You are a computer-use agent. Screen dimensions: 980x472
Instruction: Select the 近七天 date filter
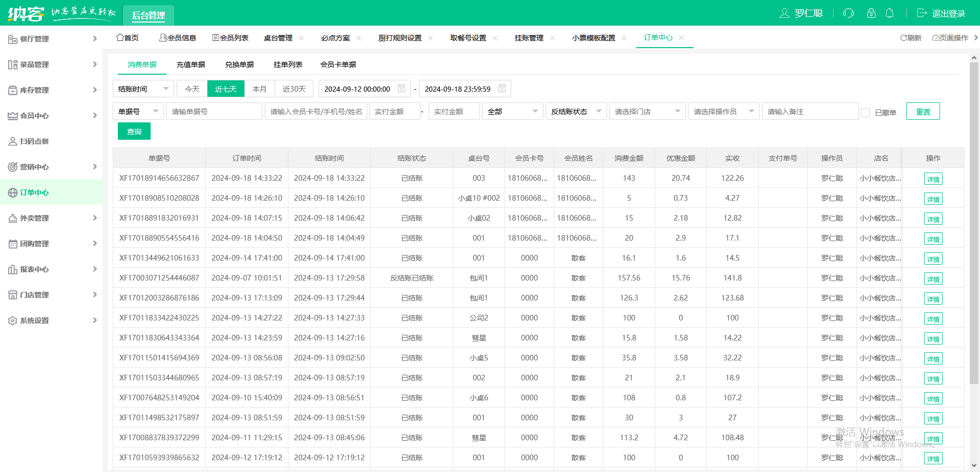point(225,89)
